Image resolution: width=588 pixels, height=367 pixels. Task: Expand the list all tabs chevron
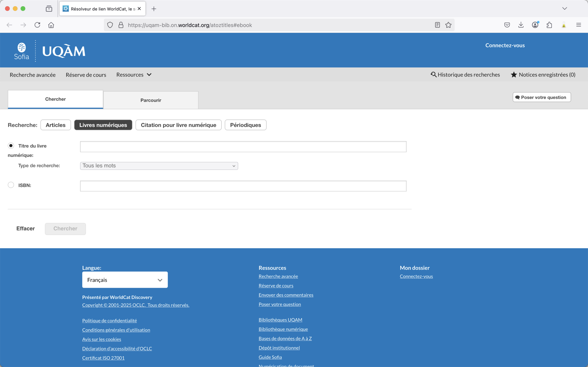coord(565,8)
